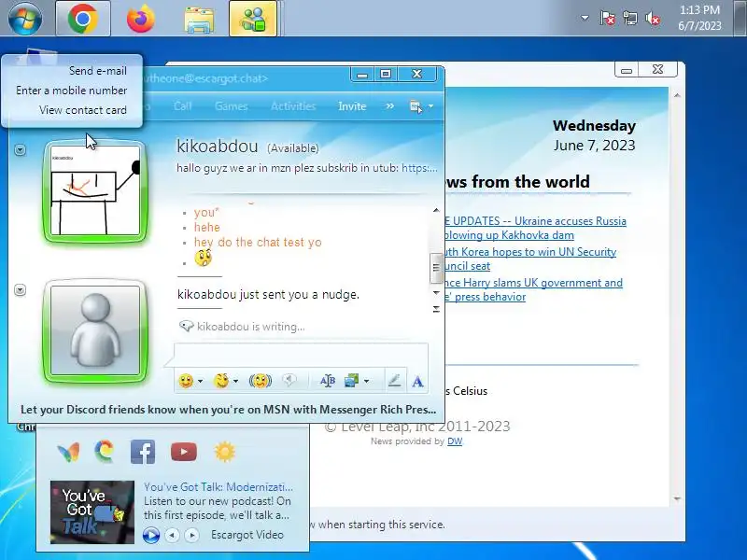Open Prince Harry slams UK government news link
The image size is (747, 560).
531,289
